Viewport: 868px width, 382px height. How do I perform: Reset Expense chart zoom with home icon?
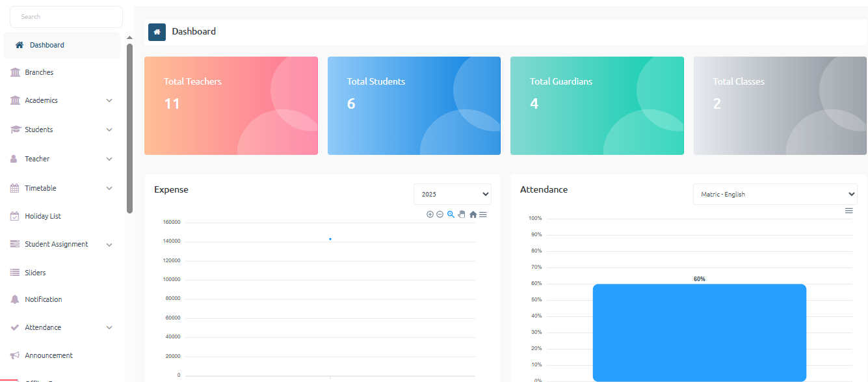pos(473,214)
